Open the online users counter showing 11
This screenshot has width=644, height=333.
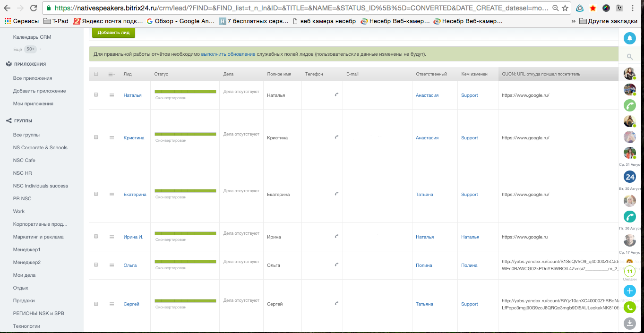[x=629, y=272]
